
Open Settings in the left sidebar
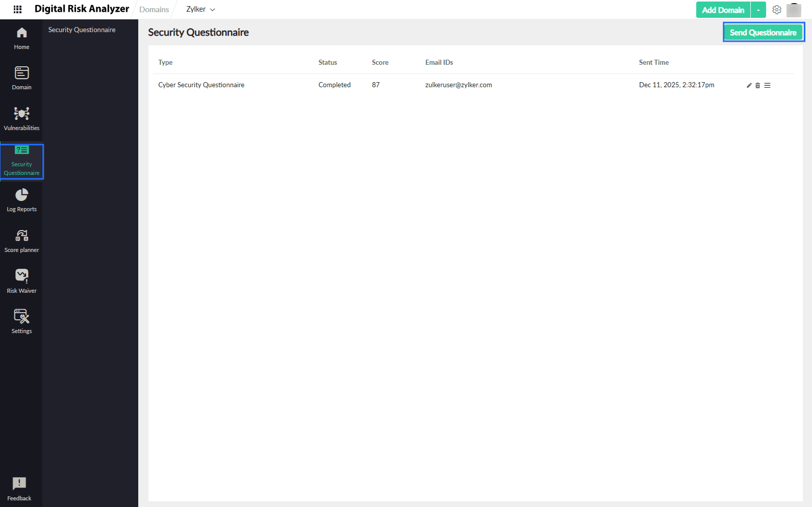pos(21,321)
